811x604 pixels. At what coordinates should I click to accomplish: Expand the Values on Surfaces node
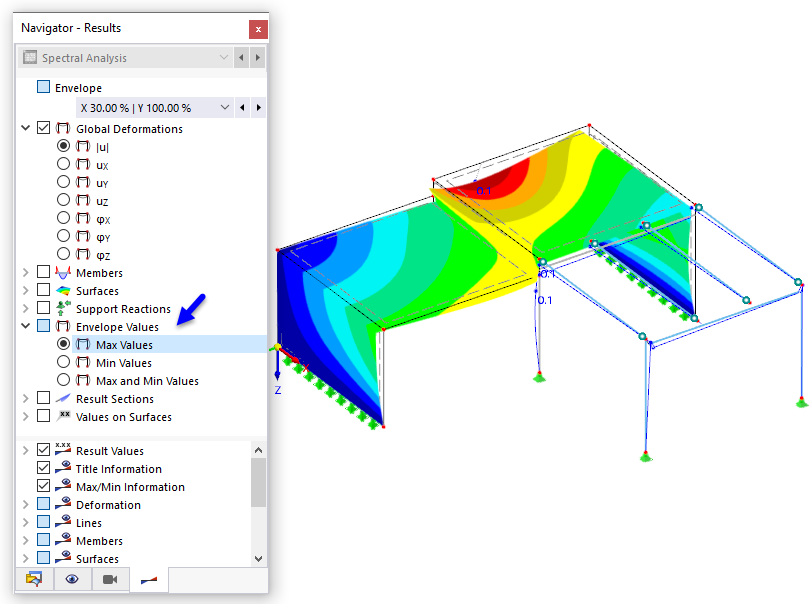(25, 416)
